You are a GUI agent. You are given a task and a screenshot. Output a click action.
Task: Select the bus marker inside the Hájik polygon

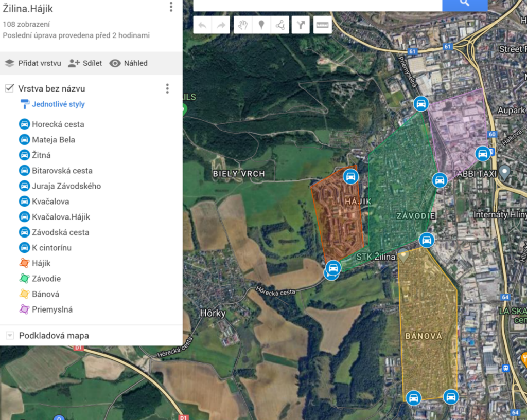pyautogui.click(x=352, y=176)
